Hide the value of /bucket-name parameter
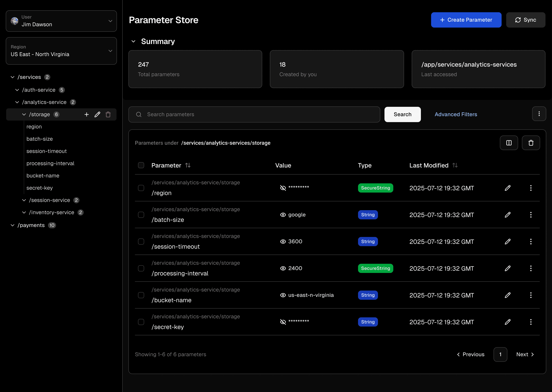552x392 pixels. pos(283,295)
